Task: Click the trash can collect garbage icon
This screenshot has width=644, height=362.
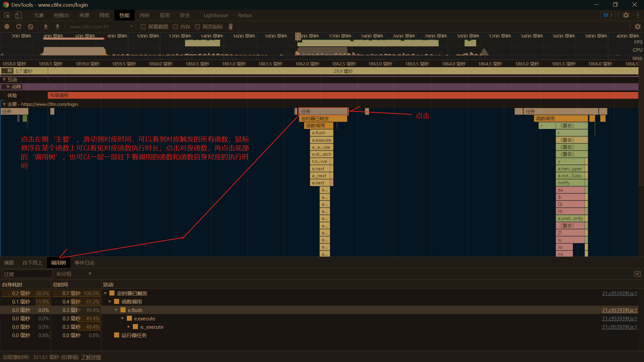Action: (x=231, y=27)
